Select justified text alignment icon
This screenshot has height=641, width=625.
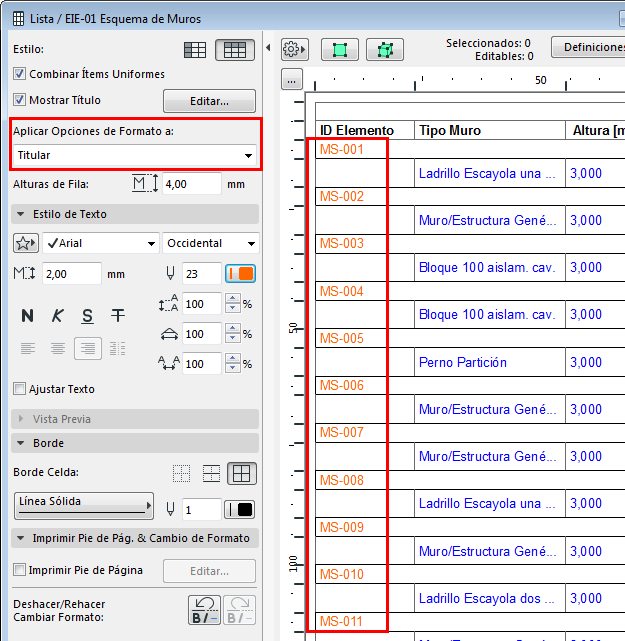[118, 348]
